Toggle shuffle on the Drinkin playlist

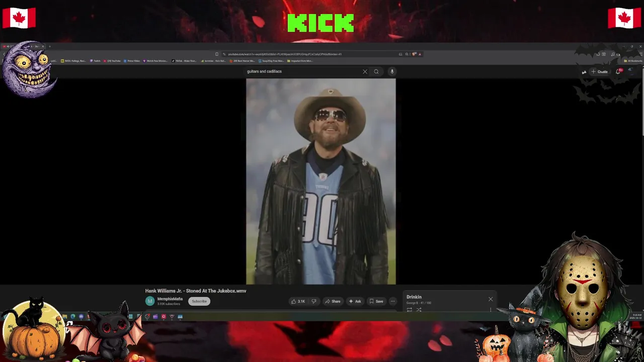tap(419, 310)
